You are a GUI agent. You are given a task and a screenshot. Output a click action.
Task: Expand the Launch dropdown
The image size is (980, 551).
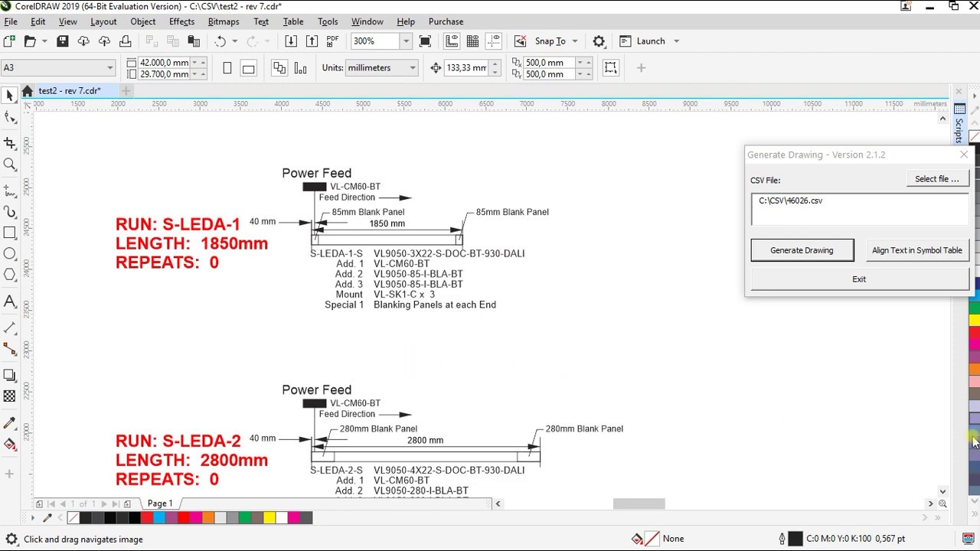(x=676, y=41)
